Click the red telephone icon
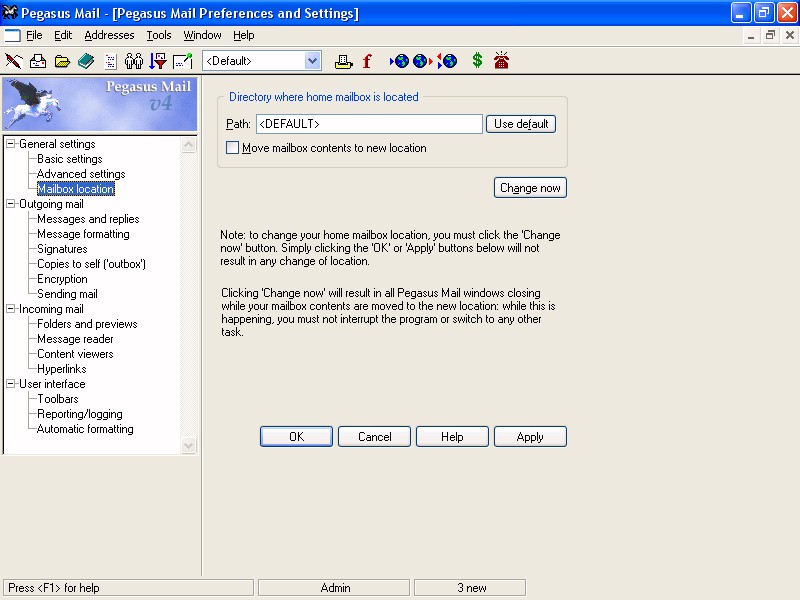The image size is (800, 600). point(502,60)
